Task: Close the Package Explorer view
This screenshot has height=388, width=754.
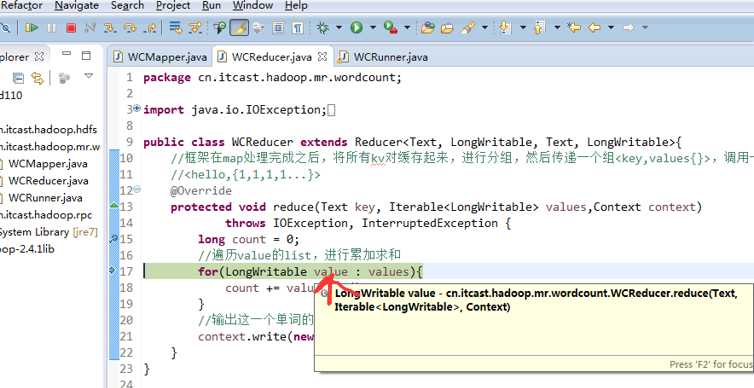Action: (39, 57)
